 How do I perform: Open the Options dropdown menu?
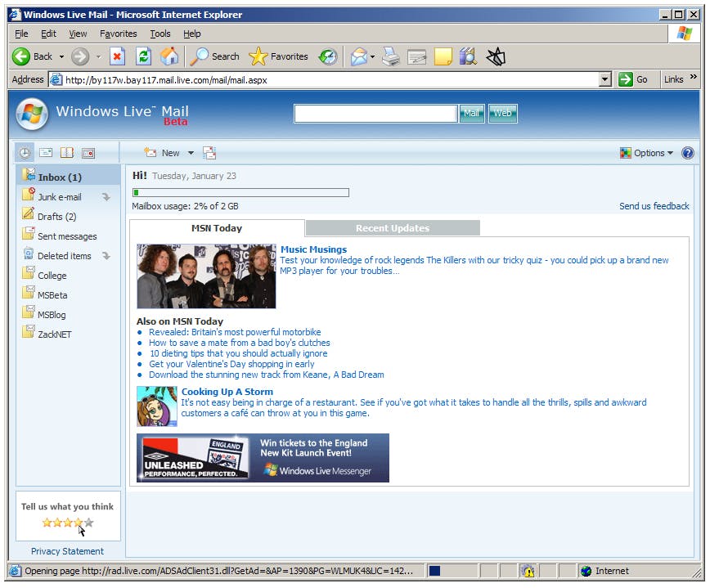click(649, 153)
